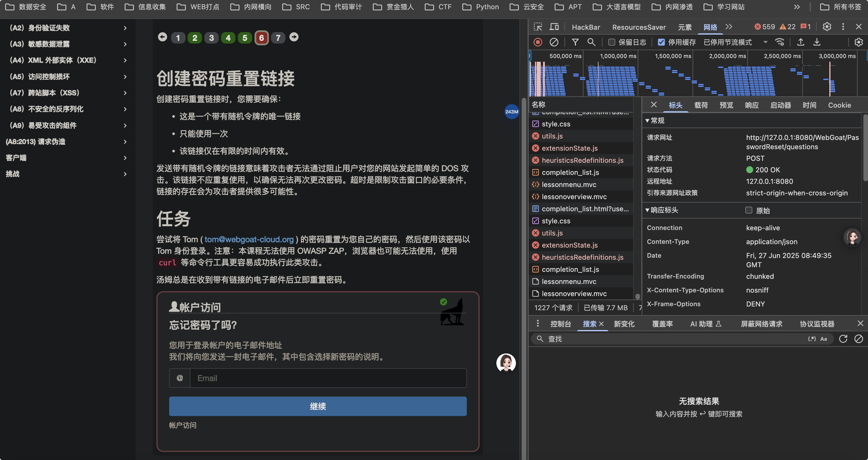Image resolution: width=868 pixels, height=460 pixels.
Task: Open DevTools settings gear icon
Action: (x=827, y=27)
